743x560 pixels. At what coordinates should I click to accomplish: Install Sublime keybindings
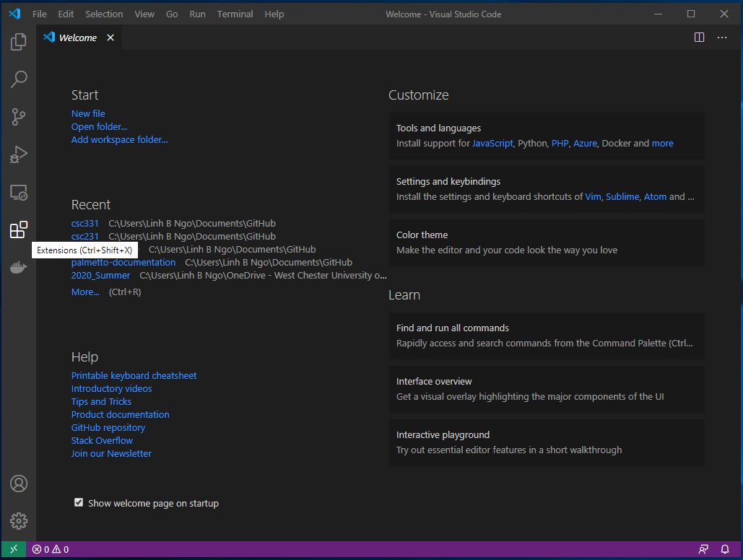[x=622, y=196]
